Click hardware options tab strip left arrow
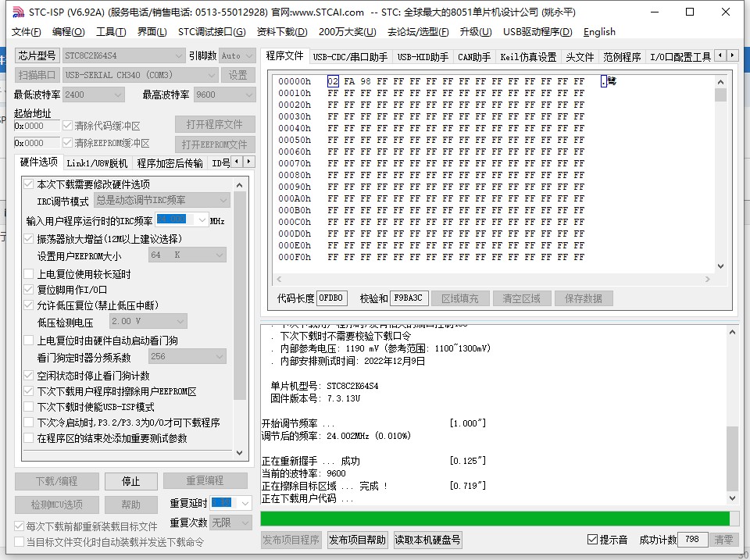The width and height of the screenshot is (750, 560). pyautogui.click(x=237, y=162)
